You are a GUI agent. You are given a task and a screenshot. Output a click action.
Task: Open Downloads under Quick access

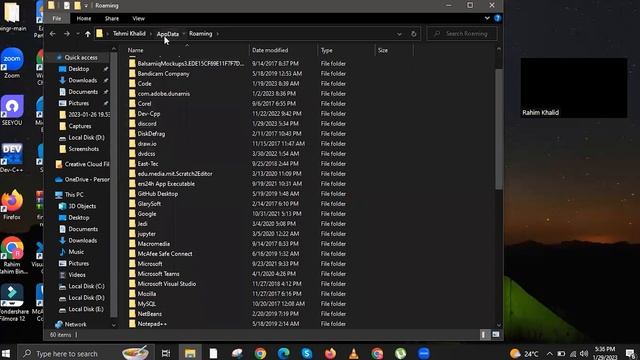pos(82,80)
